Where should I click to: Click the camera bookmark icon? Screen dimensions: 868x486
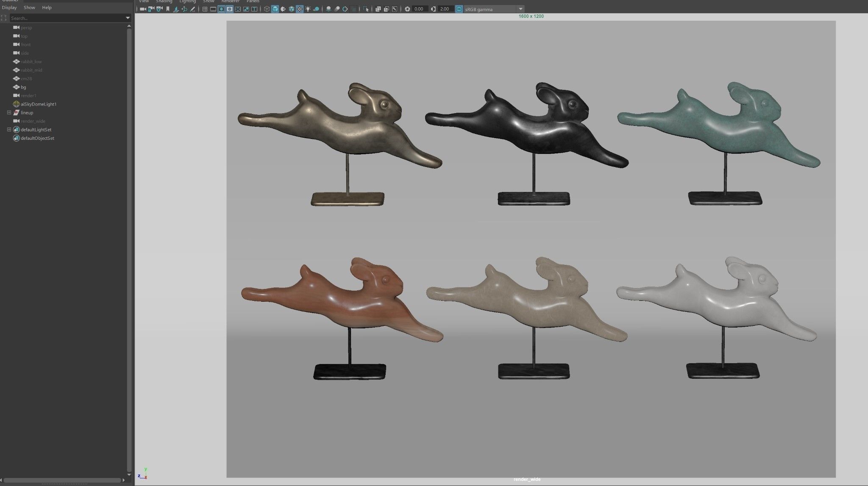coord(168,9)
